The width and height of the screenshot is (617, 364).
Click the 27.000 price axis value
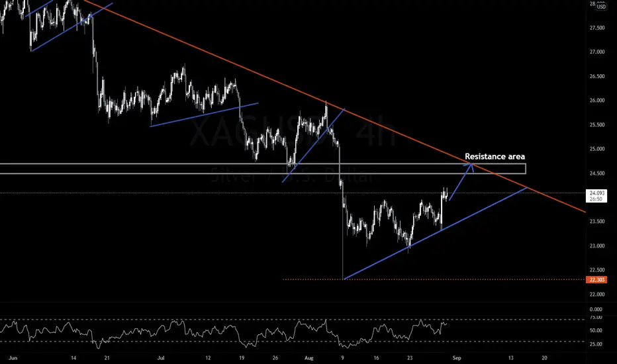pyautogui.click(x=597, y=52)
